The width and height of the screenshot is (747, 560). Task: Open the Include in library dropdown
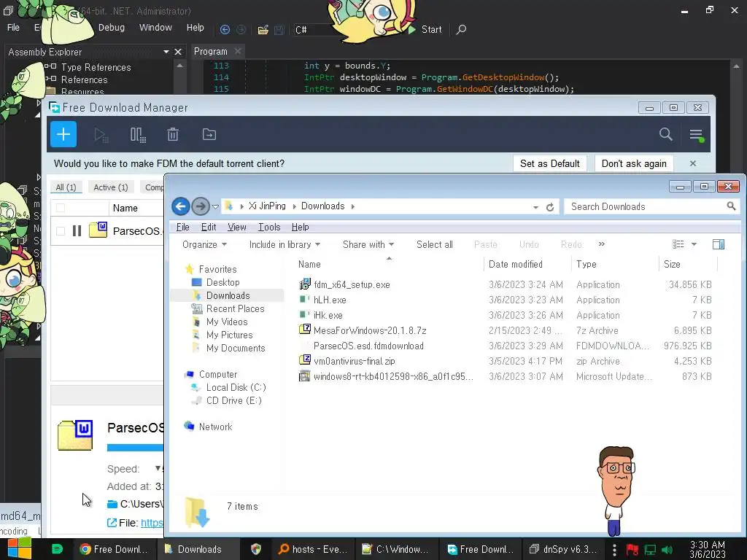click(x=285, y=244)
